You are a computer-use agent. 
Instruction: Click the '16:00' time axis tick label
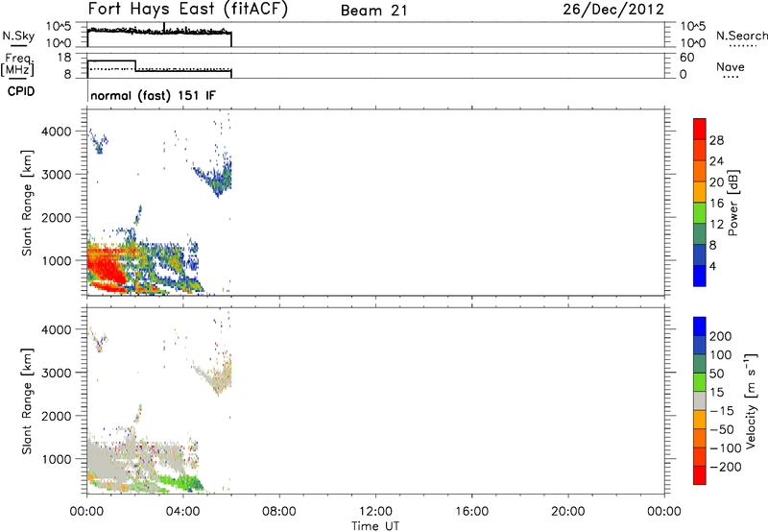click(x=471, y=512)
